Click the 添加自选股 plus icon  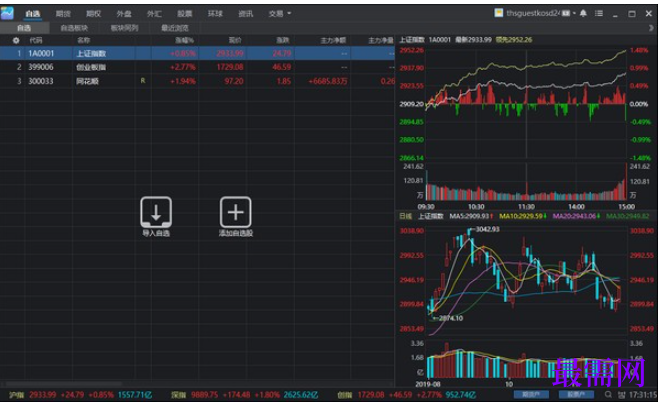click(235, 212)
